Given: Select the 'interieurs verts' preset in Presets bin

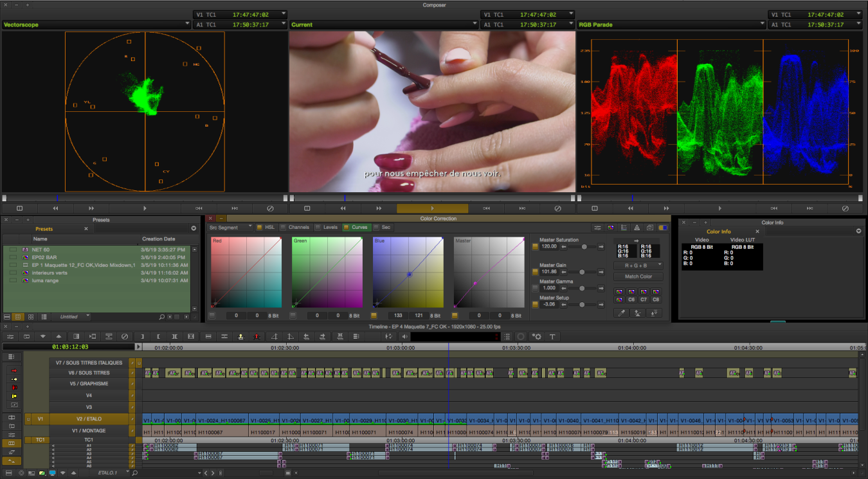Looking at the screenshot, I should (50, 273).
